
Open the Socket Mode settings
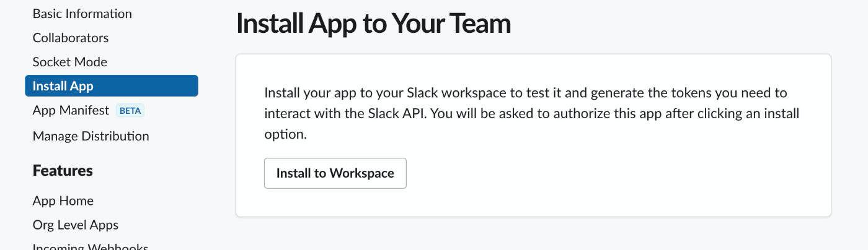coord(70,62)
